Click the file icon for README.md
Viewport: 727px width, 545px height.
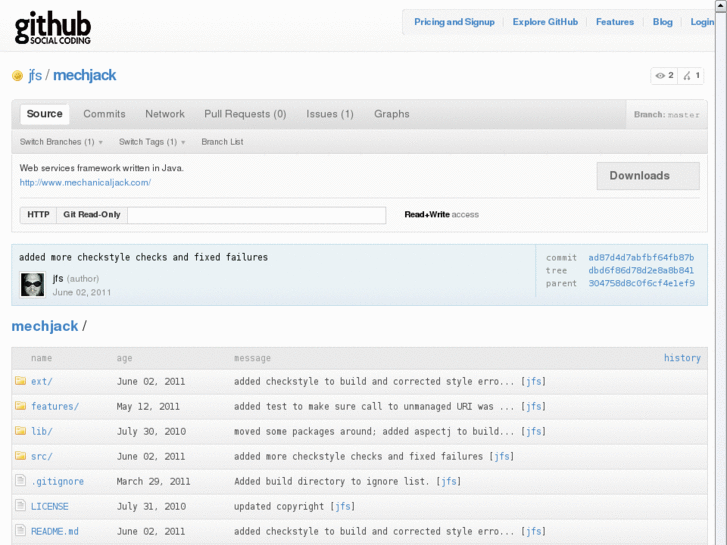[x=20, y=531]
